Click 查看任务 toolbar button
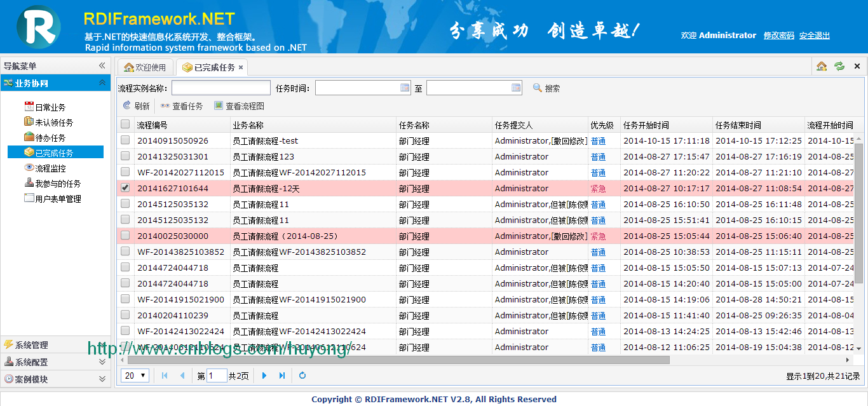Viewport: 868px width, 406px height. click(x=182, y=106)
